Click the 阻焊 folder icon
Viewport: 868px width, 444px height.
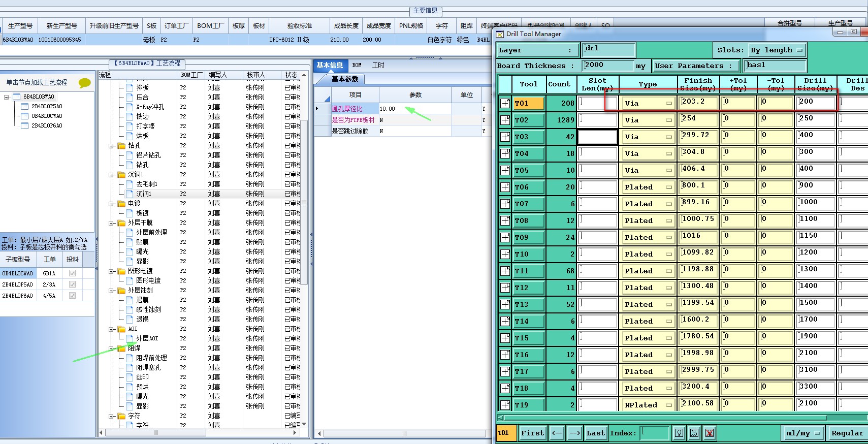click(122, 348)
